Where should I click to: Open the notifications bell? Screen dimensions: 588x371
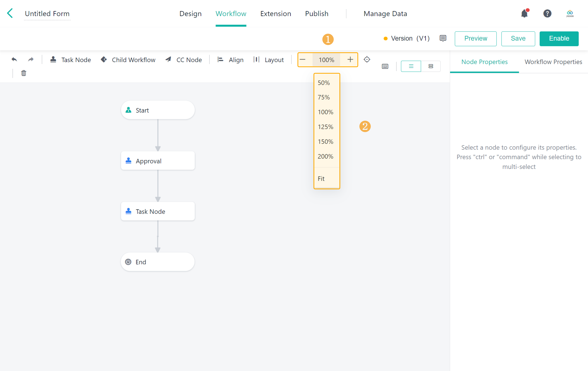pyautogui.click(x=524, y=14)
